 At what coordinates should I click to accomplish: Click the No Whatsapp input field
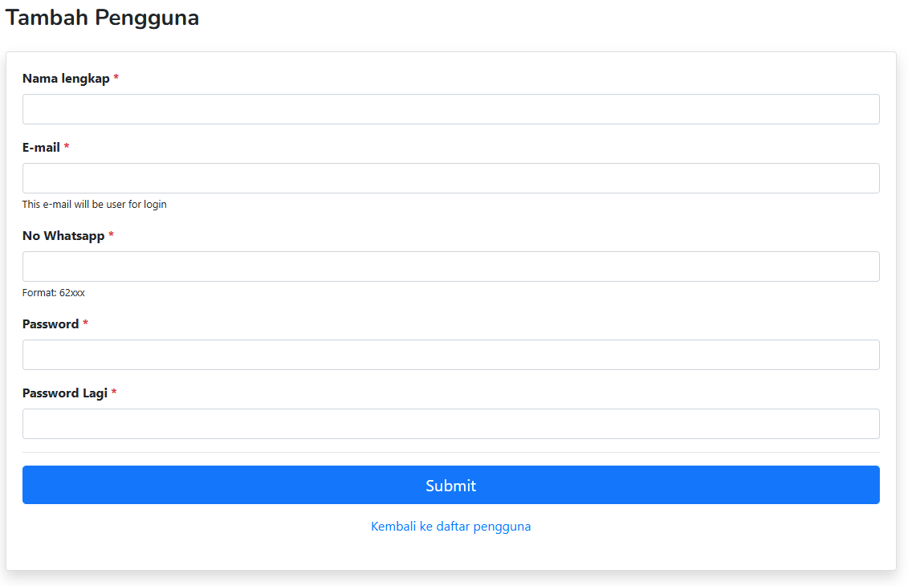pos(450,267)
